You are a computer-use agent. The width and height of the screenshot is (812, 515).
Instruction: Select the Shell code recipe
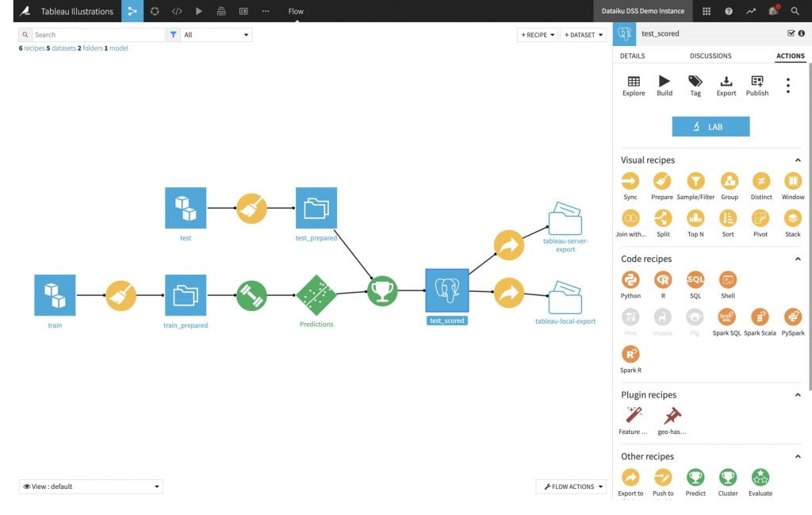coord(728,280)
